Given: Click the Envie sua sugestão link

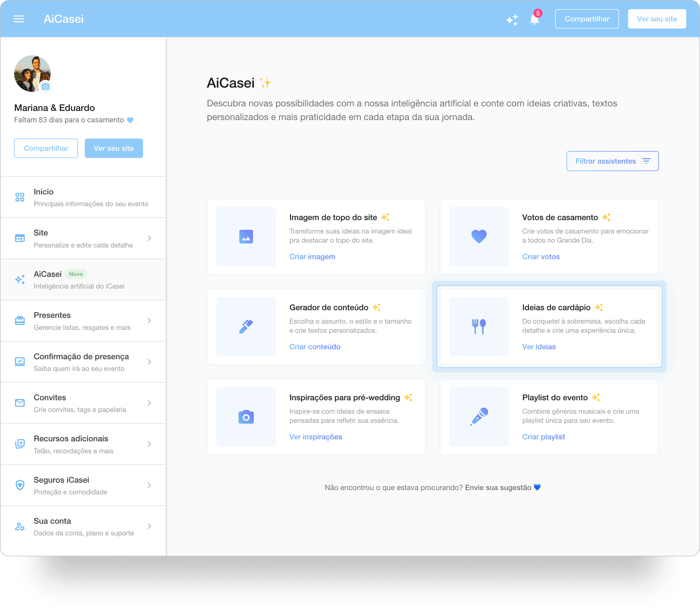Looking at the screenshot, I should pyautogui.click(x=498, y=487).
